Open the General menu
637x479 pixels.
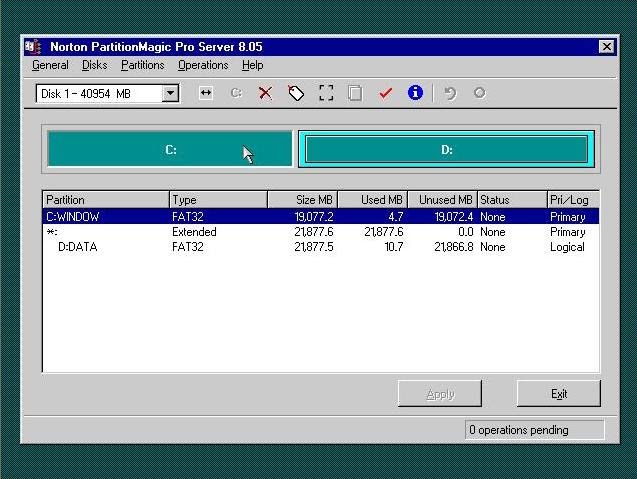(50, 65)
